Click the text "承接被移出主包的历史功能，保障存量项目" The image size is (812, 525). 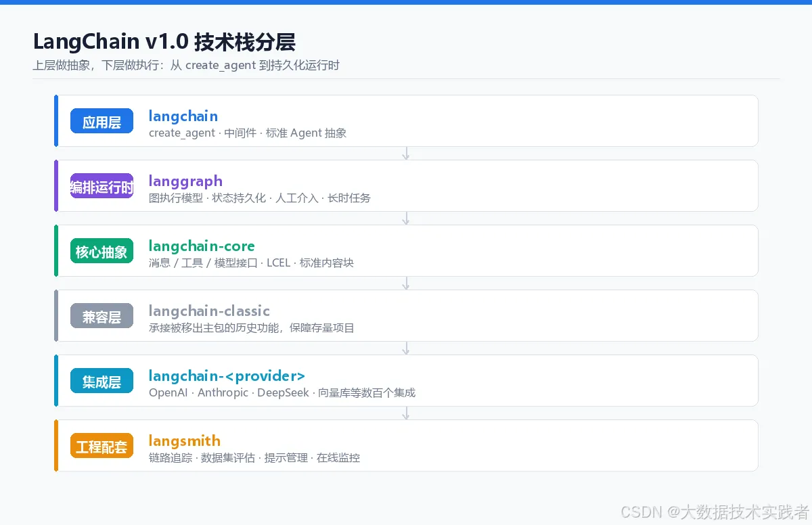tap(252, 328)
